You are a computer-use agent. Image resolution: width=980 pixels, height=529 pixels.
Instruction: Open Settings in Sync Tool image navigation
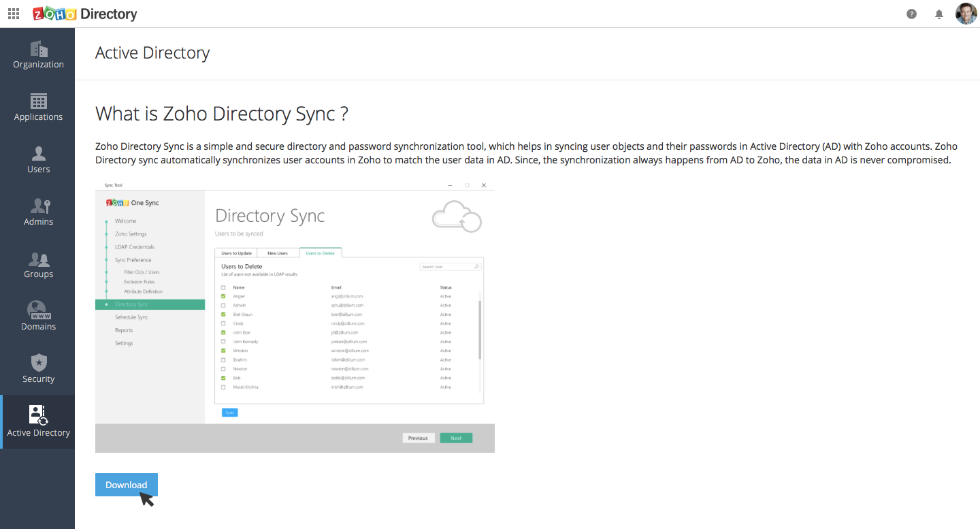tap(124, 343)
